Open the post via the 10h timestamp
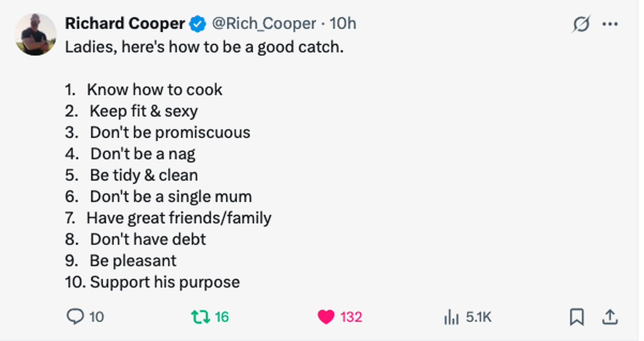The height and width of the screenshot is (341, 644). [x=343, y=24]
